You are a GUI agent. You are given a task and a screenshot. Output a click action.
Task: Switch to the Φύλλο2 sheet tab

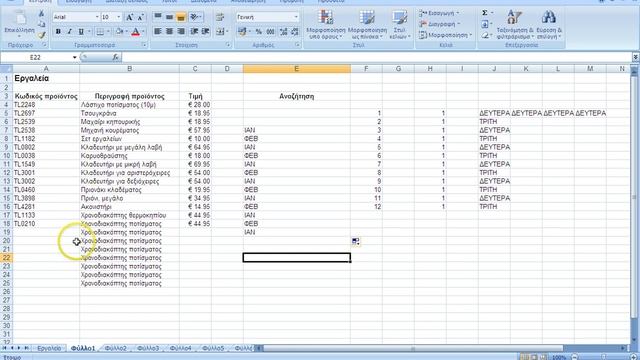[116, 349]
